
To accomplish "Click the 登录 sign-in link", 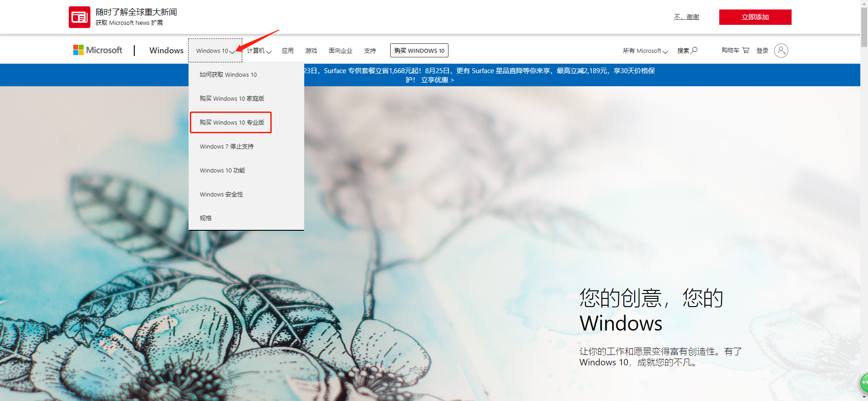I will coord(762,51).
